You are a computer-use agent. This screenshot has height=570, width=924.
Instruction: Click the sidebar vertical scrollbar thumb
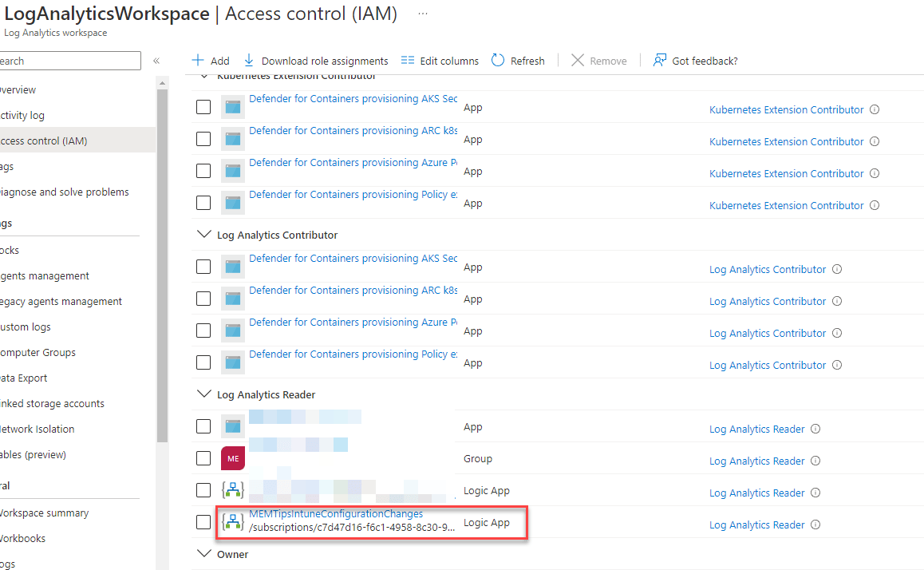coord(163,265)
